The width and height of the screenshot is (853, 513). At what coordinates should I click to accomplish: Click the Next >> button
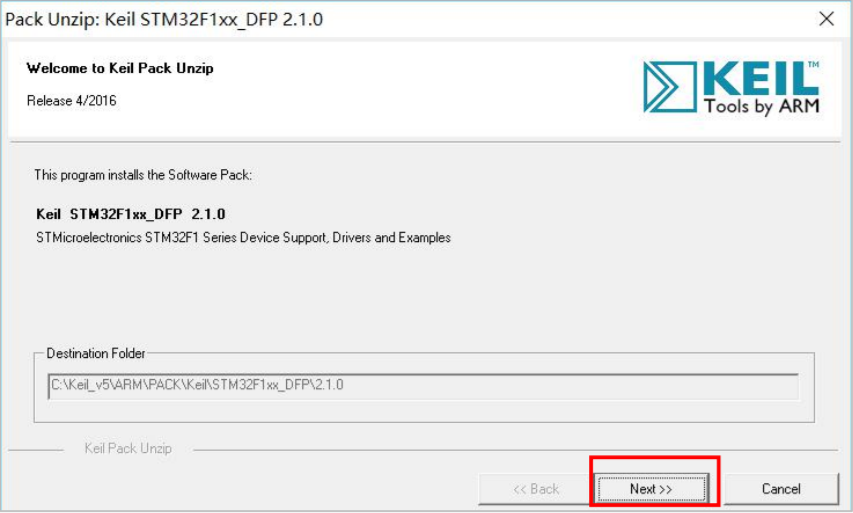pos(651,489)
